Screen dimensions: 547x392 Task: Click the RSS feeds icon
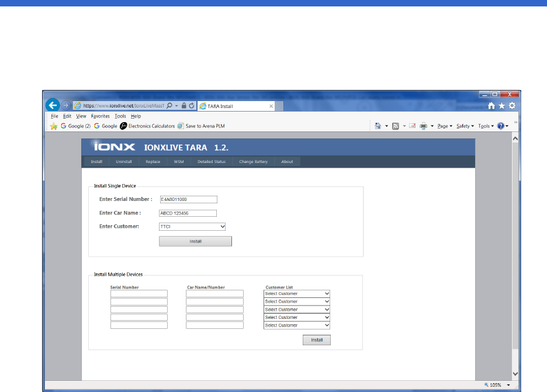pos(395,126)
